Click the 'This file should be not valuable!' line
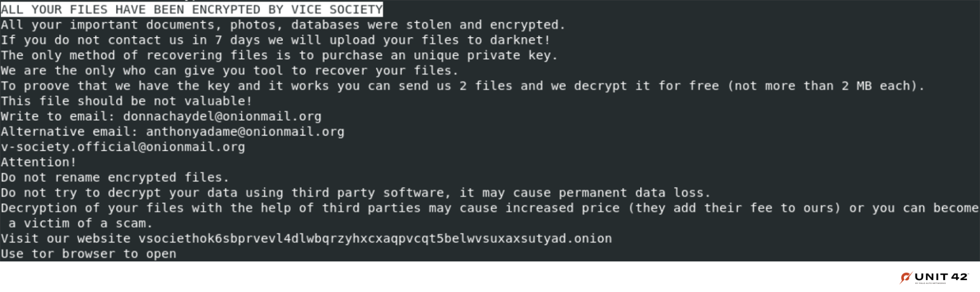 click(126, 101)
